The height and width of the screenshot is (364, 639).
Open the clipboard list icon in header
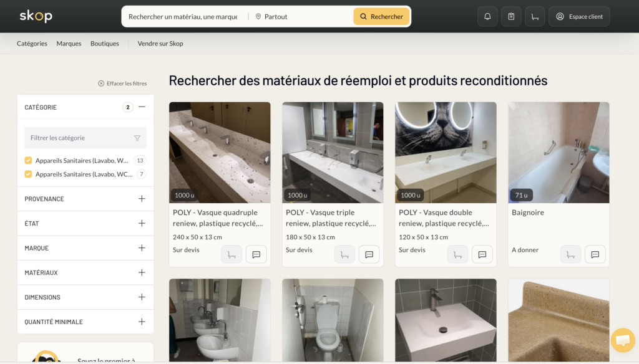point(511,16)
